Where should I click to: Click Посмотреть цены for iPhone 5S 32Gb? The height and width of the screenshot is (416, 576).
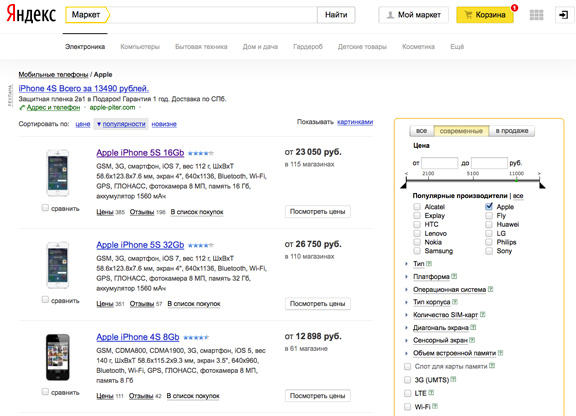pyautogui.click(x=318, y=304)
